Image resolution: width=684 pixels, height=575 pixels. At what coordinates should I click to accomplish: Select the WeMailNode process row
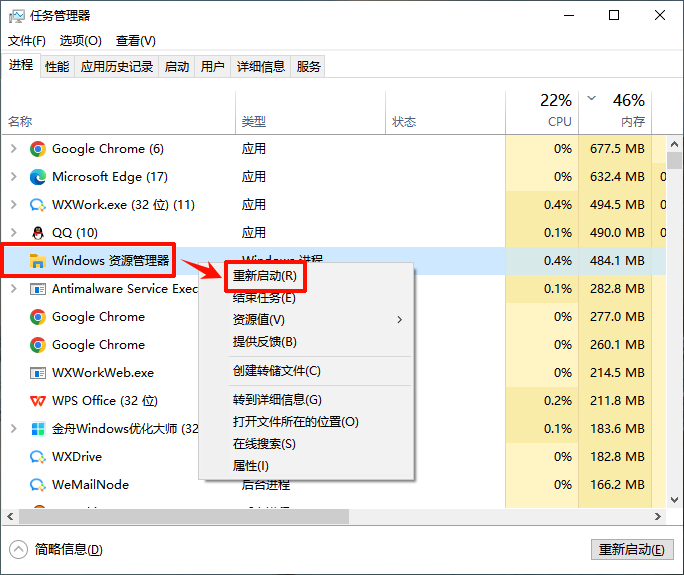334,485
